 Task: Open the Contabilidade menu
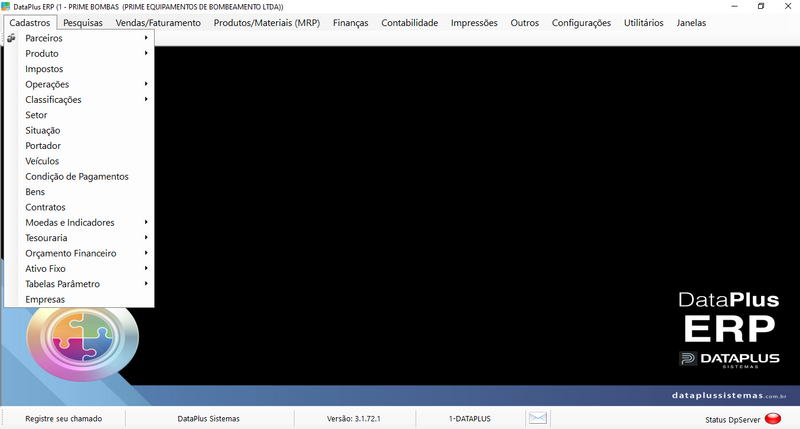coord(410,23)
